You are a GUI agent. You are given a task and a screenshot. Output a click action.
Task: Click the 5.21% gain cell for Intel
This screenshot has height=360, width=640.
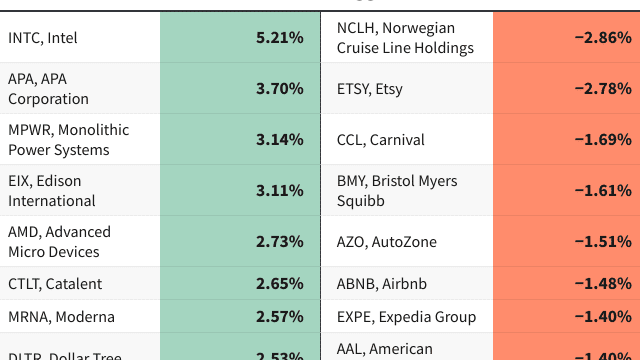[240, 38]
